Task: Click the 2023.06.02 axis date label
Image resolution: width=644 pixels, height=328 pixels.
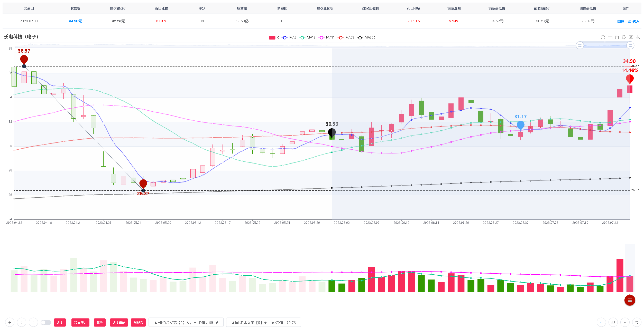Action: (342, 223)
